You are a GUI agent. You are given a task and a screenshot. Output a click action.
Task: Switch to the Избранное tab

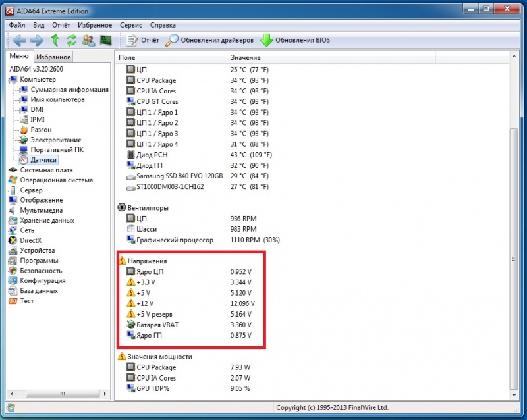point(53,57)
